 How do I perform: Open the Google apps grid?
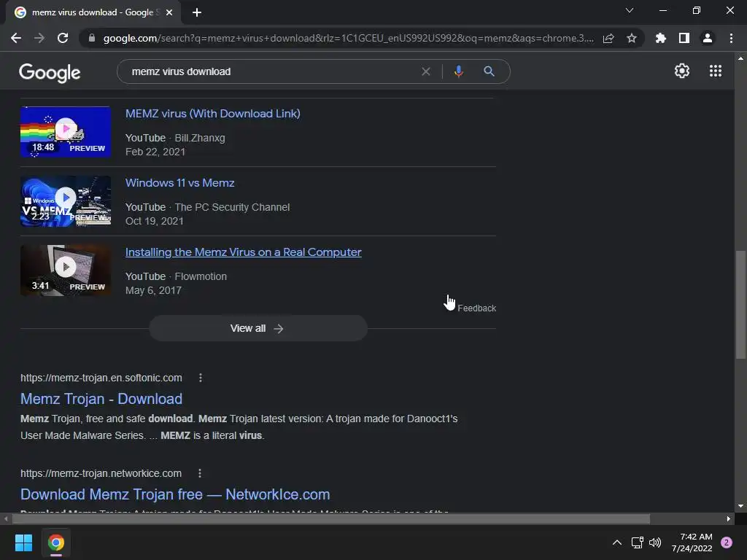pos(716,71)
